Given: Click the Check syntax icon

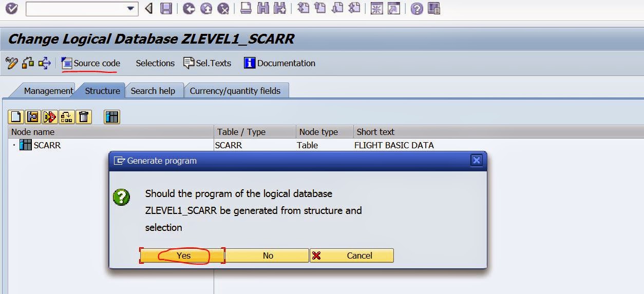Looking at the screenshot, I should click(x=28, y=63).
